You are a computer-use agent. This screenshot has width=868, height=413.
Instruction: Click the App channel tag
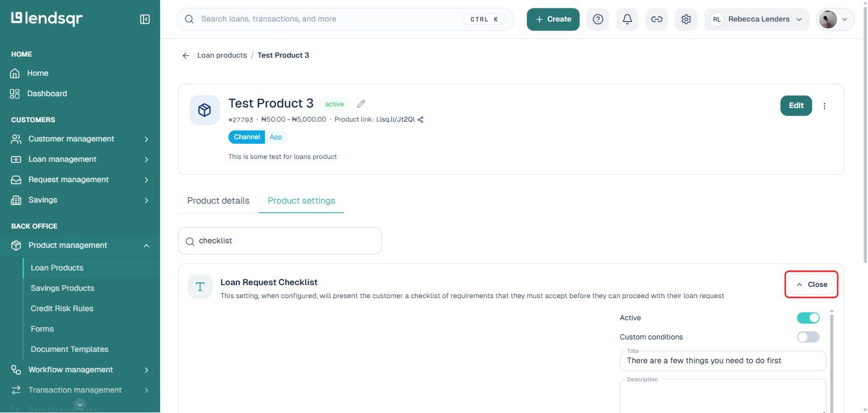[x=276, y=137]
